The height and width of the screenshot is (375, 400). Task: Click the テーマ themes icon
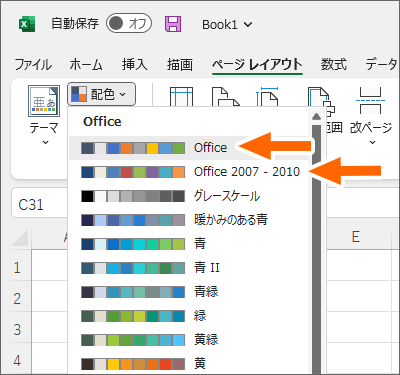pos(44,101)
